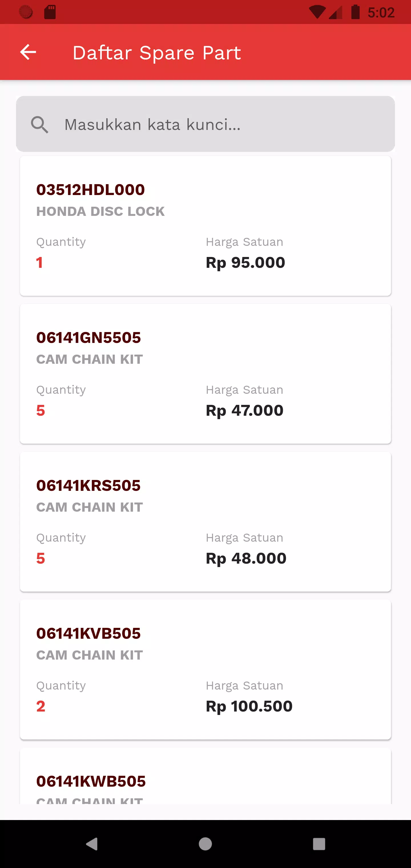Image resolution: width=411 pixels, height=868 pixels.
Task: Open the partially visible 06141KWB505 item
Action: click(205, 776)
